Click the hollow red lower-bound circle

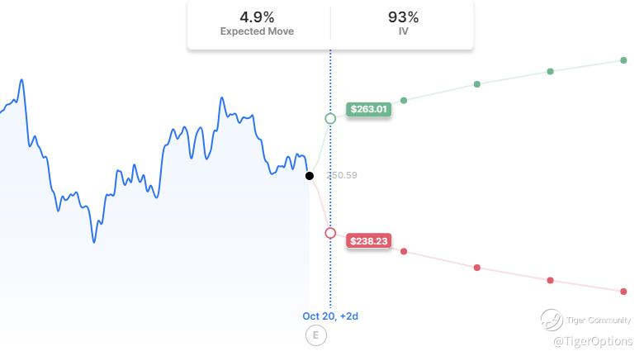click(330, 233)
